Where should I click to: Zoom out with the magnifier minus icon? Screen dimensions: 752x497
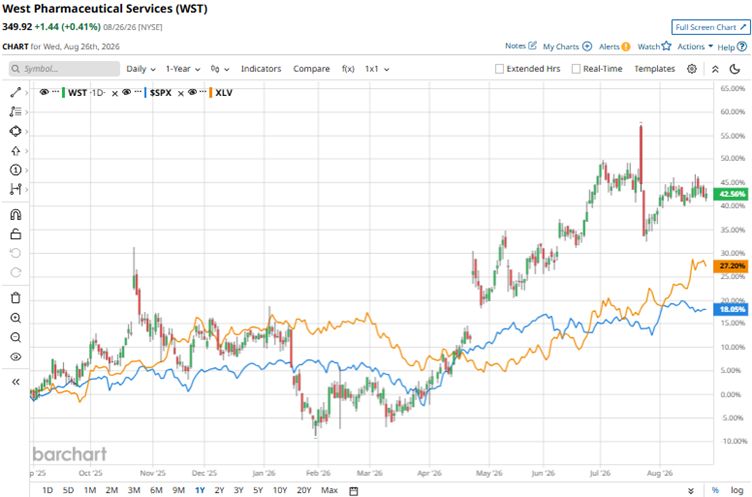tap(15, 337)
